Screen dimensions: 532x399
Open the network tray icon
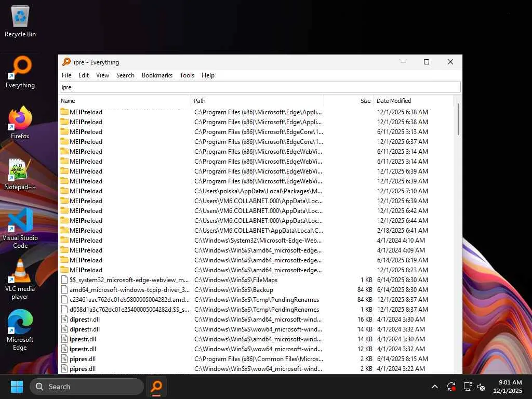(468, 387)
